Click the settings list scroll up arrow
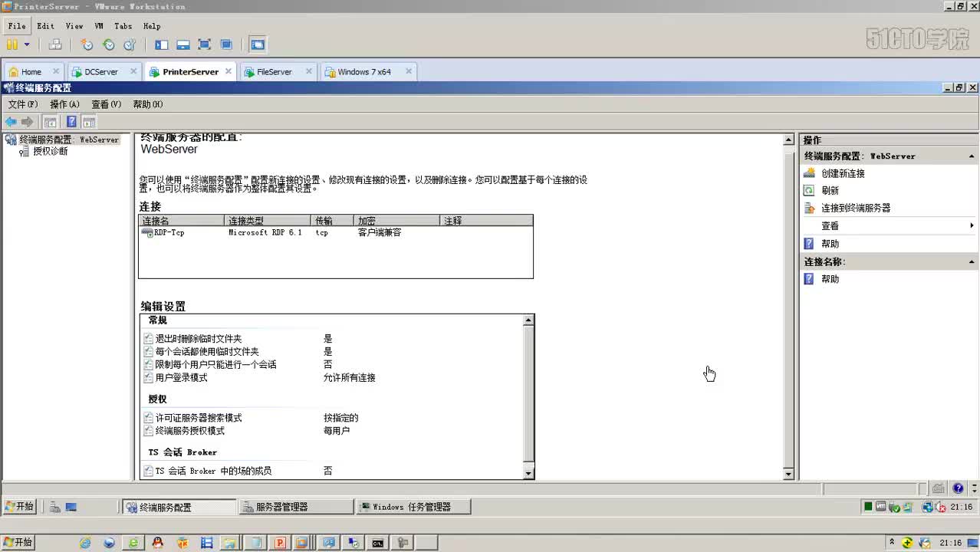Viewport: 980px width, 552px height. pos(528,320)
